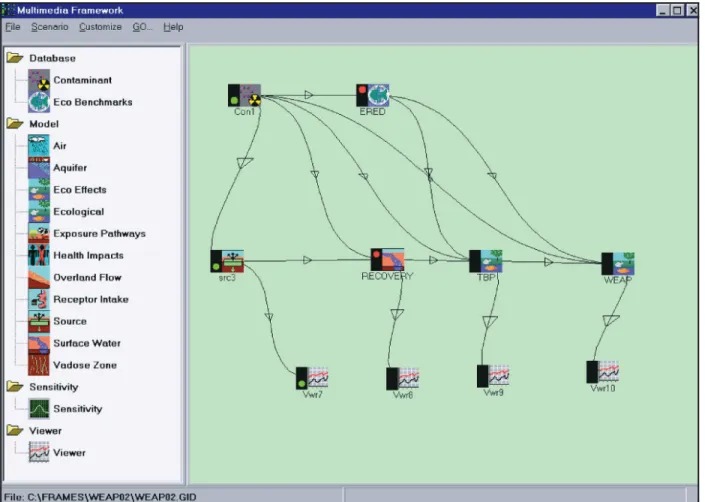Select the RECOVERY surface water node
This screenshot has height=502, width=705.
point(388,260)
